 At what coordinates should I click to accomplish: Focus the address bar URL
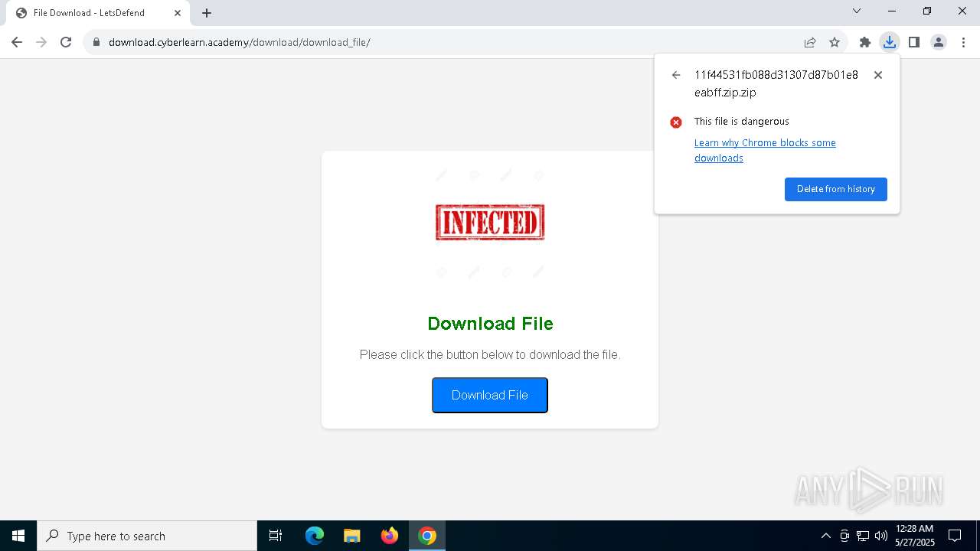tap(239, 42)
